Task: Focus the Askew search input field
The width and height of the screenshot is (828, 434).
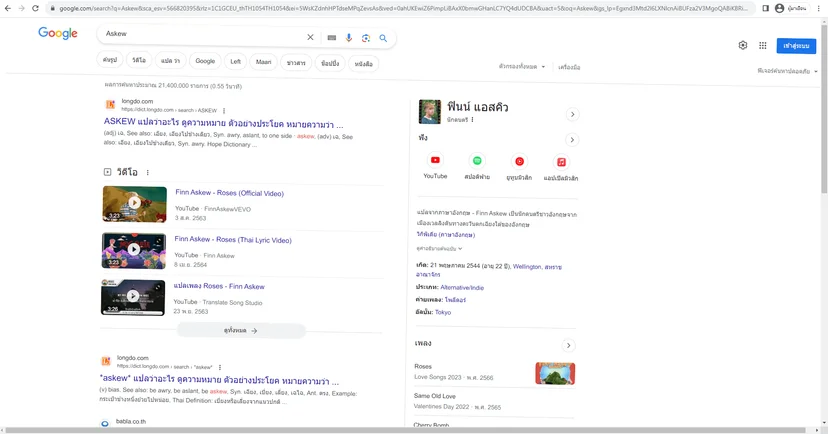Action: pos(203,34)
